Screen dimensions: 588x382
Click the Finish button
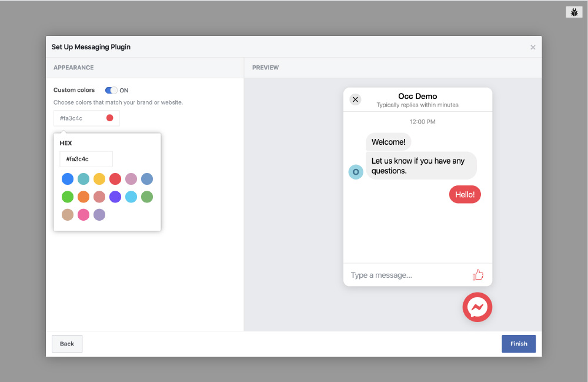[518, 344]
